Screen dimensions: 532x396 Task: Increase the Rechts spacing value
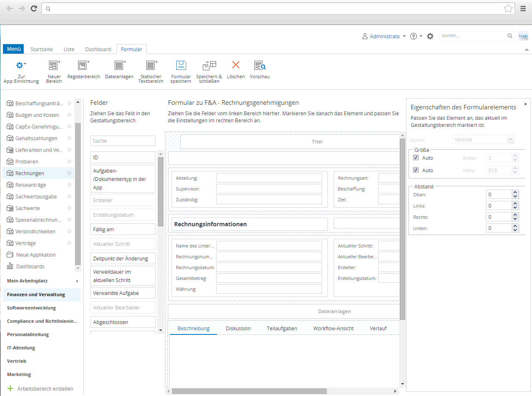(515, 215)
